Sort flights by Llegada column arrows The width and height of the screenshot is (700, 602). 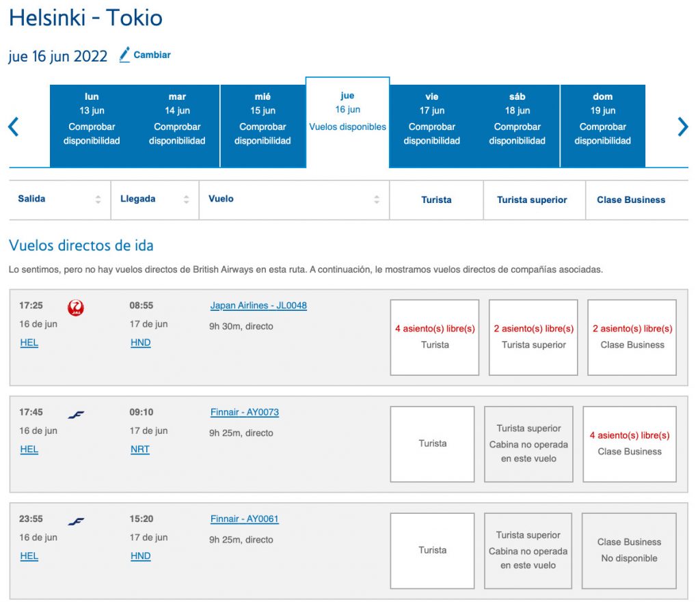[x=186, y=200]
